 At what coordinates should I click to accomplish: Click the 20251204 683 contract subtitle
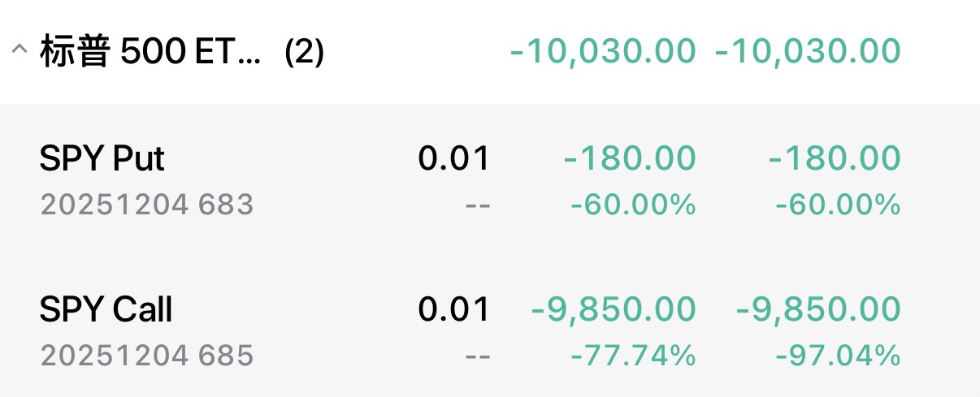(146, 205)
